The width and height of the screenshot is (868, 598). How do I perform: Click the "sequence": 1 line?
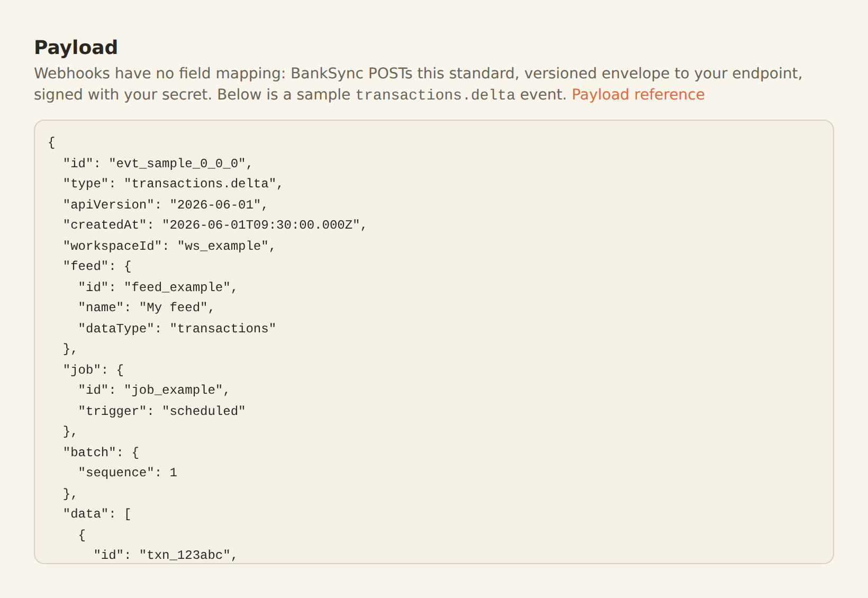(128, 473)
